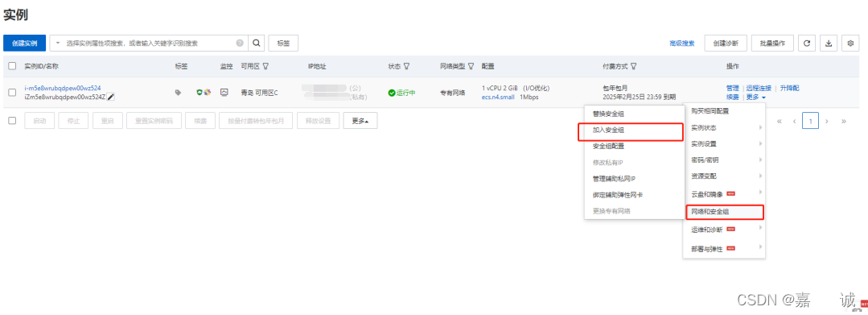Image resolution: width=868 pixels, height=315 pixels.
Task: Click the help question-mark icon in search box
Action: pyautogui.click(x=240, y=43)
